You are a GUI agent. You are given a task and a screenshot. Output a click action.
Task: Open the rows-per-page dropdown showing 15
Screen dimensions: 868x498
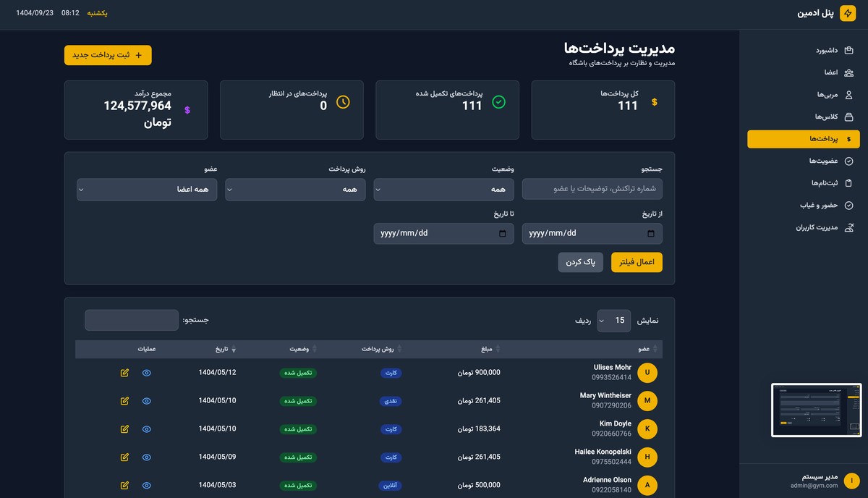[x=614, y=320]
